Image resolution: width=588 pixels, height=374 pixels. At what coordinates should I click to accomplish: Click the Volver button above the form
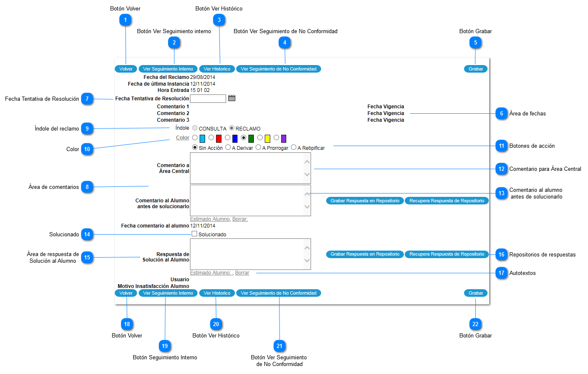click(x=126, y=69)
